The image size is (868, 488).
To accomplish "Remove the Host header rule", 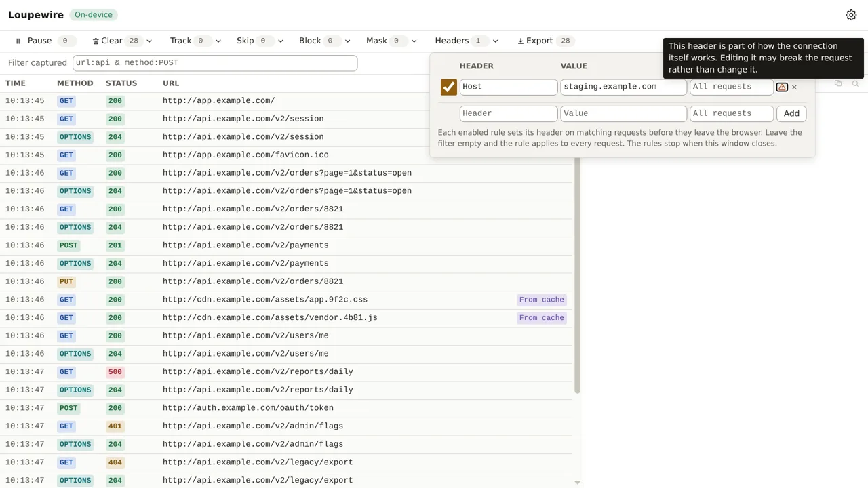I will coord(794,87).
